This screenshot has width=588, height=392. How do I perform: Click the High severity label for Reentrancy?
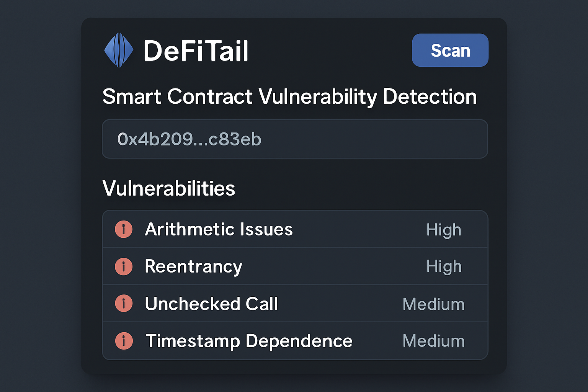[x=444, y=266]
